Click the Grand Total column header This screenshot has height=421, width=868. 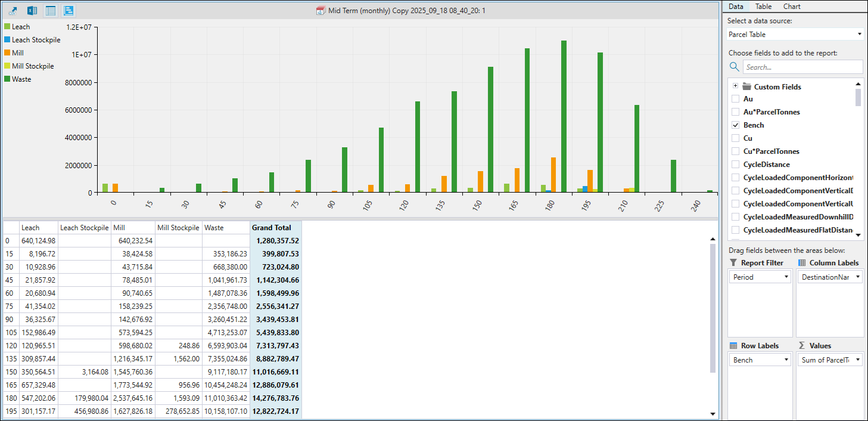271,228
